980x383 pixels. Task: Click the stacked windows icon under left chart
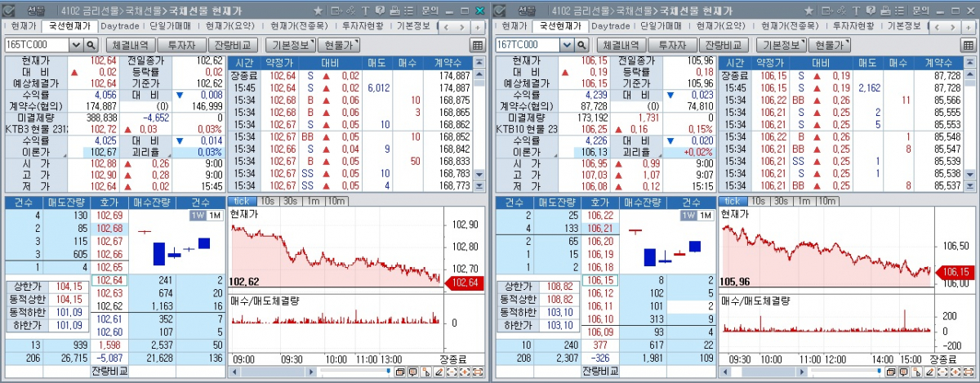400,372
